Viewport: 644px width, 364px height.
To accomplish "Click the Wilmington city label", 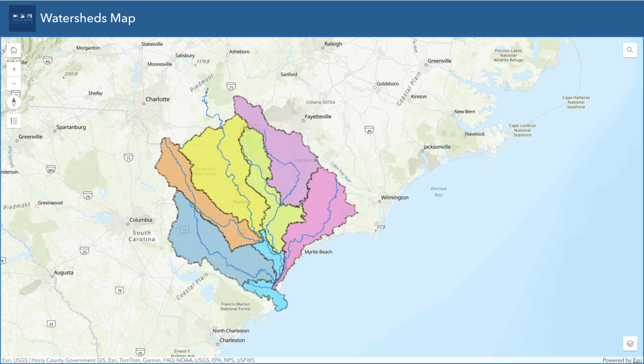I will [394, 198].
